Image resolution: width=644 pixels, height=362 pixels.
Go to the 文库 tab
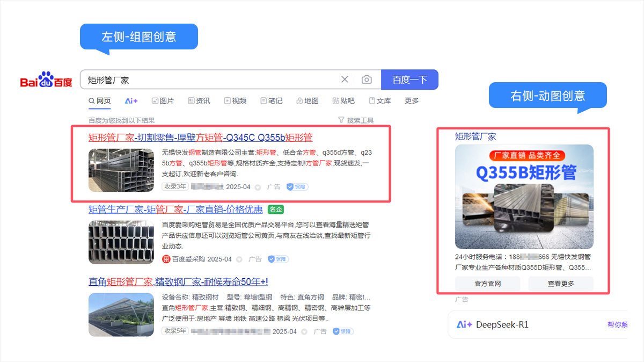[x=380, y=101]
